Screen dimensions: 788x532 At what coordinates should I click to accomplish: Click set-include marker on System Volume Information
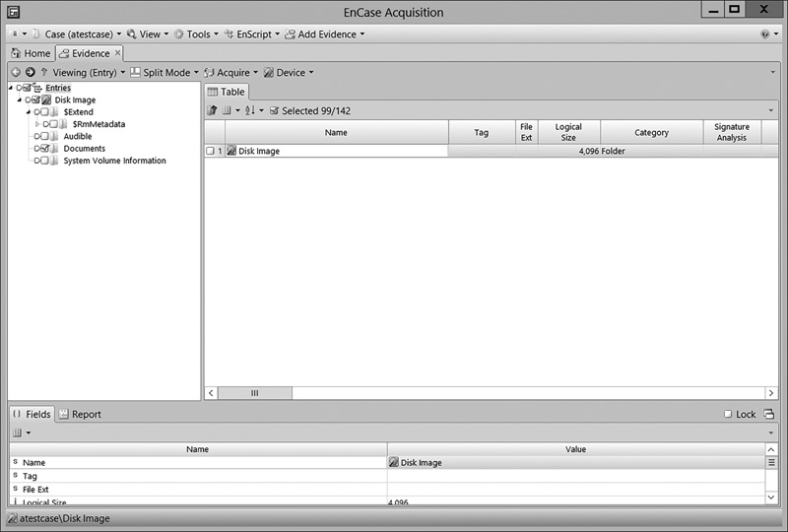(37, 161)
